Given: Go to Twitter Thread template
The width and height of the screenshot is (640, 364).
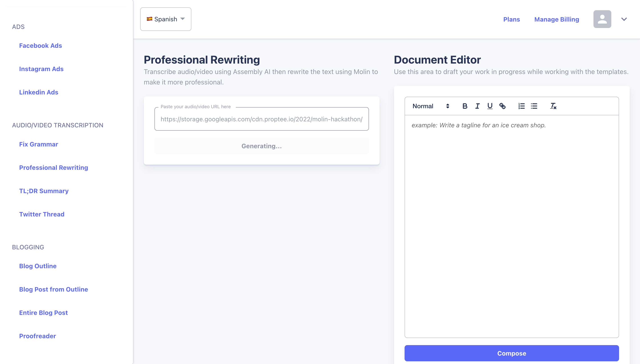Looking at the screenshot, I should [x=42, y=214].
